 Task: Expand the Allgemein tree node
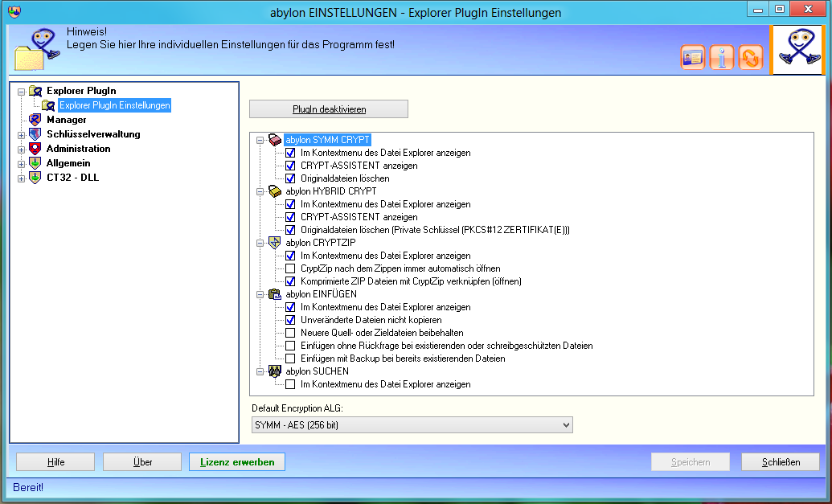21,164
